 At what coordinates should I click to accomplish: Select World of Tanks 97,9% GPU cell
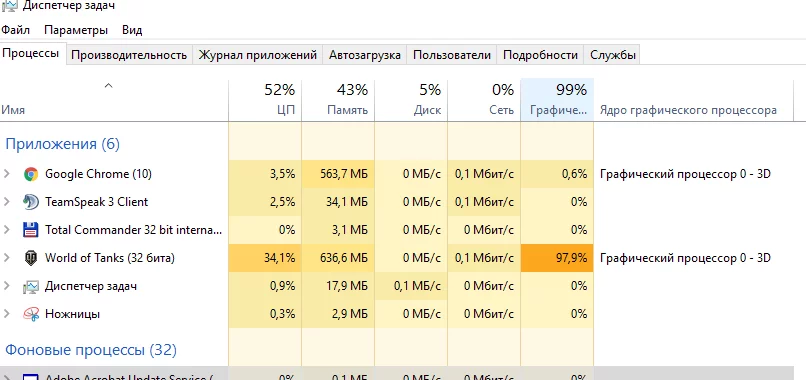(557, 258)
